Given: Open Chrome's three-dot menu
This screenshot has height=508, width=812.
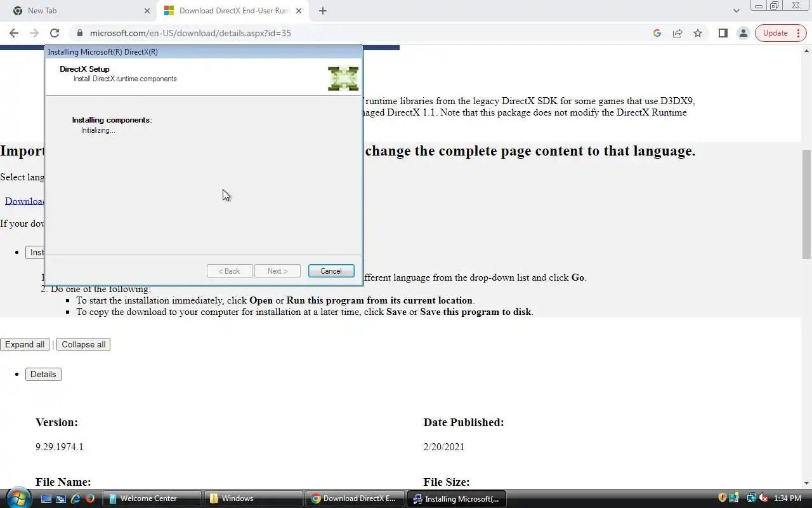Looking at the screenshot, I should 798,33.
